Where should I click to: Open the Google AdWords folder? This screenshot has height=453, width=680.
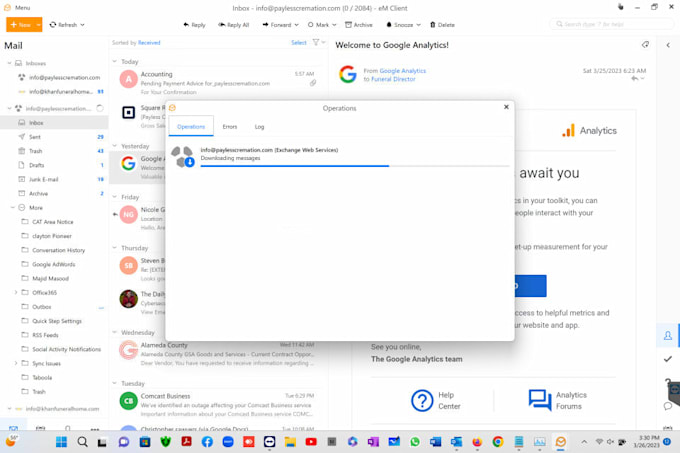53,264
